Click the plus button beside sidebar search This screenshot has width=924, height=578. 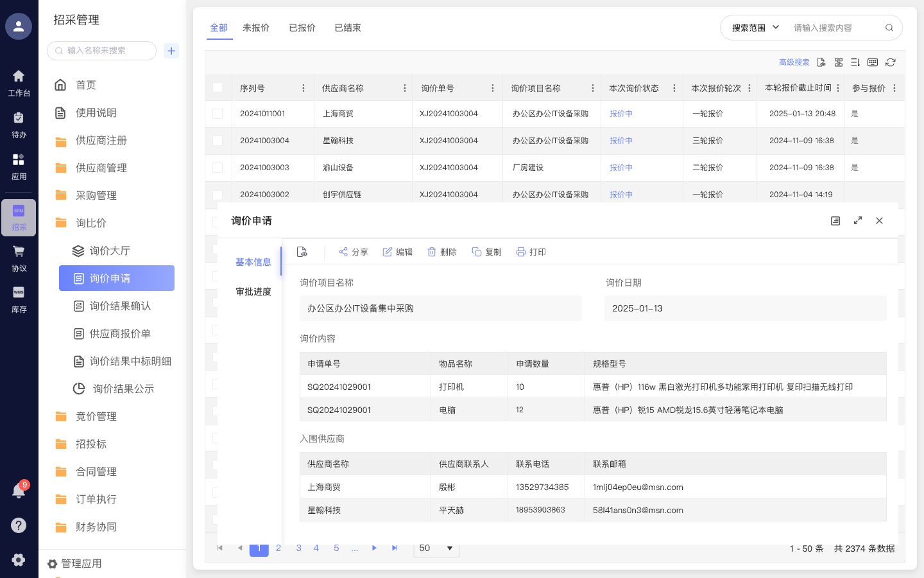pos(171,51)
